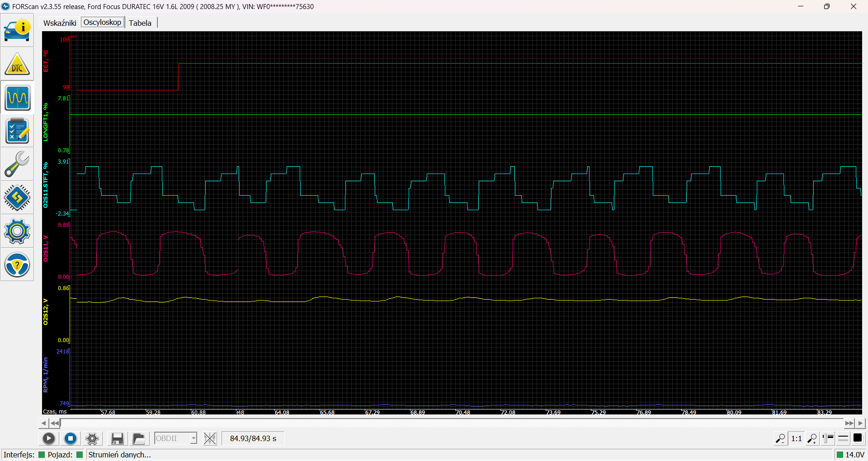
Task: Toggle the crossed markers button
Action: tap(210, 438)
